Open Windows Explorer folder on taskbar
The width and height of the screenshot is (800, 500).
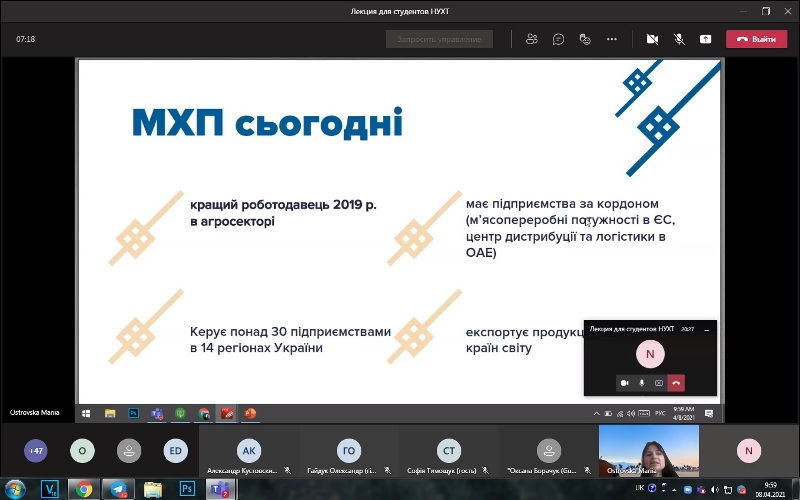pos(153,489)
